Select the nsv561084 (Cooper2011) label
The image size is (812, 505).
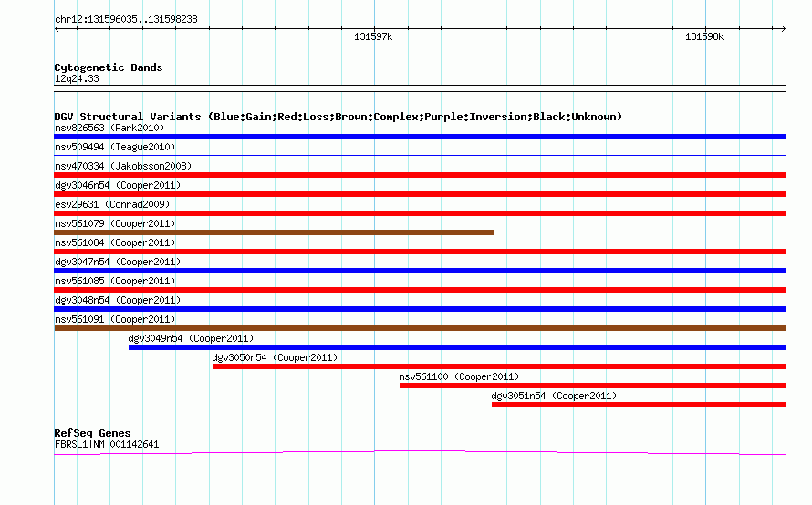click(115, 242)
